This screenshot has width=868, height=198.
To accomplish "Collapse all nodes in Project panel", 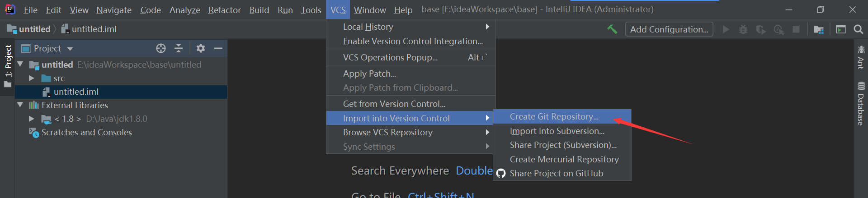I will click(179, 48).
